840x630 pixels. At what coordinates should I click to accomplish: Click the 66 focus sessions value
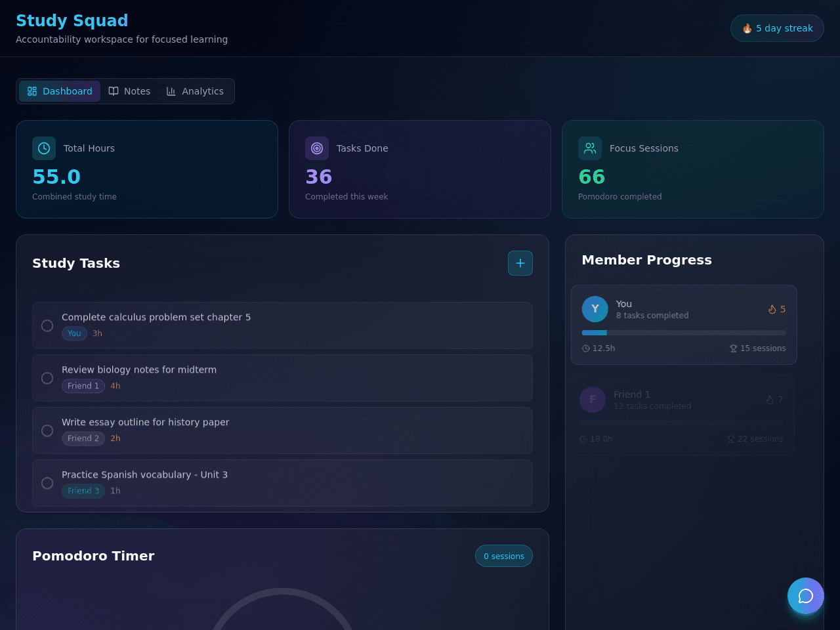point(592,177)
